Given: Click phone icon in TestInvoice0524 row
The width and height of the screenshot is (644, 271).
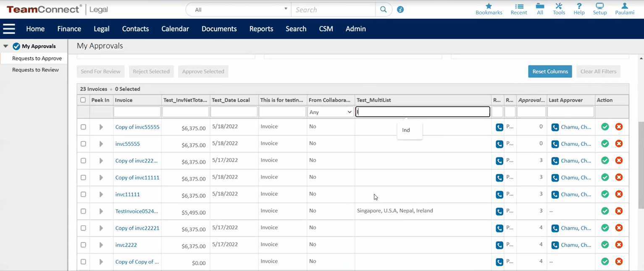Looking at the screenshot, I should [x=499, y=211].
